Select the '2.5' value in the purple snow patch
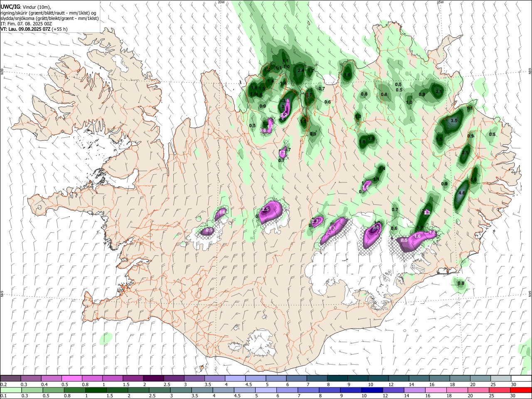The width and height of the screenshot is (532, 399). click(x=266, y=209)
